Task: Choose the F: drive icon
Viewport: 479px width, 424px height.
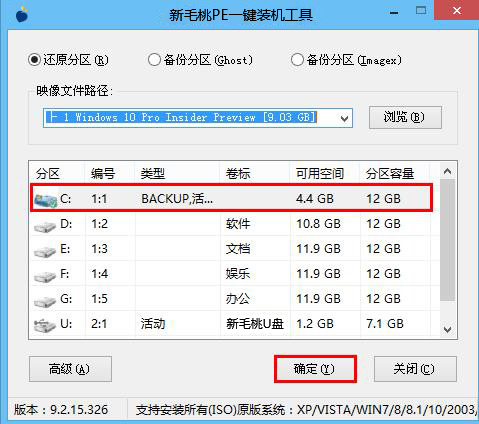Action: pyautogui.click(x=45, y=276)
